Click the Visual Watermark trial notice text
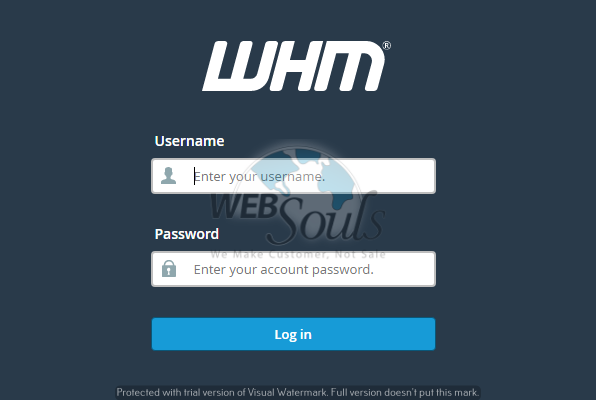596x400 pixels. pyautogui.click(x=298, y=392)
